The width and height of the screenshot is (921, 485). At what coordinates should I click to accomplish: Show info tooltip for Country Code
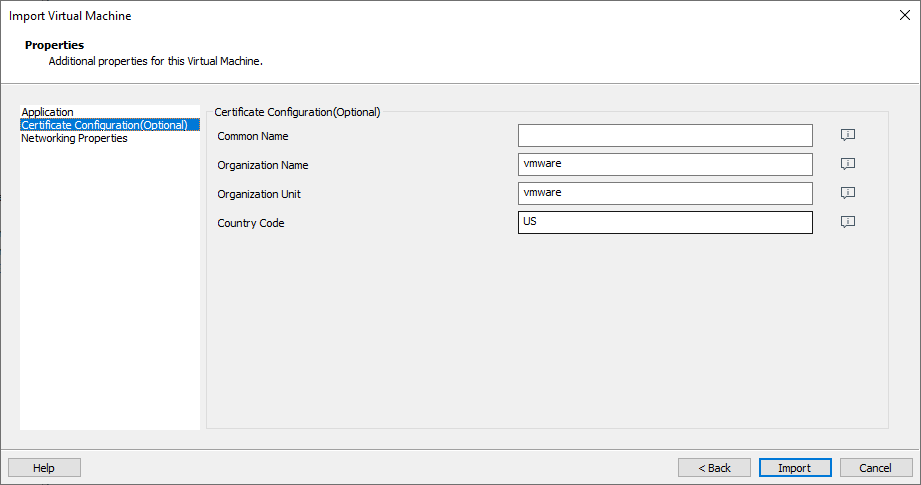848,222
